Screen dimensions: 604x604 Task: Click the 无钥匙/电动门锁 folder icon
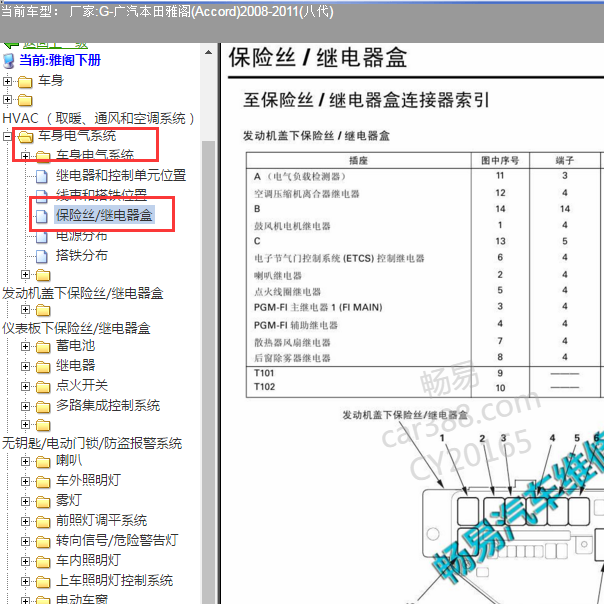coord(43,425)
